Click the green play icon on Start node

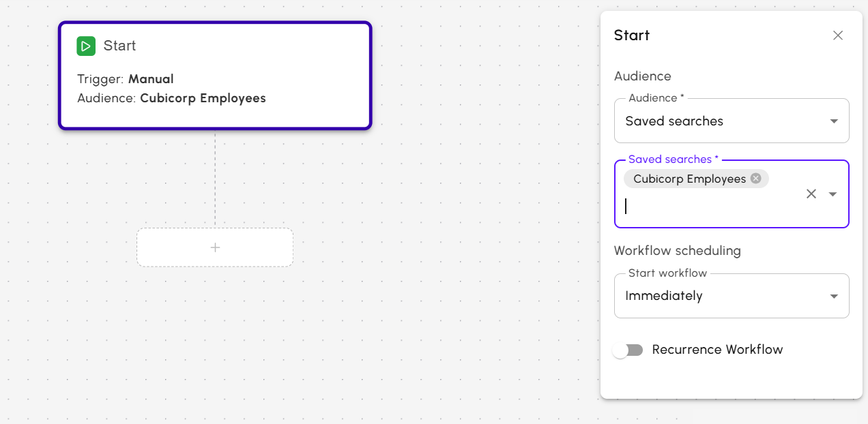point(86,46)
